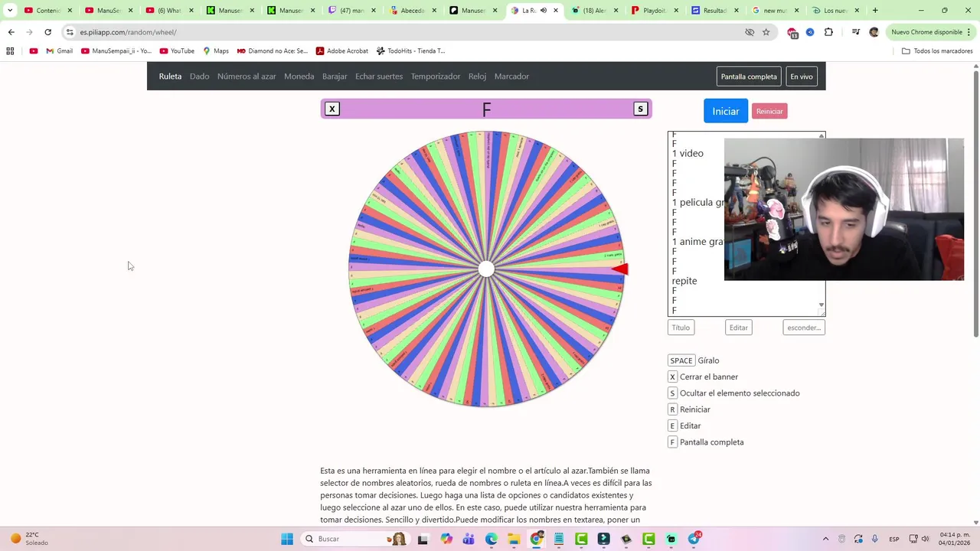Open the Todos los marcadores folder
The height and width of the screenshot is (551, 980).
click(x=937, y=51)
